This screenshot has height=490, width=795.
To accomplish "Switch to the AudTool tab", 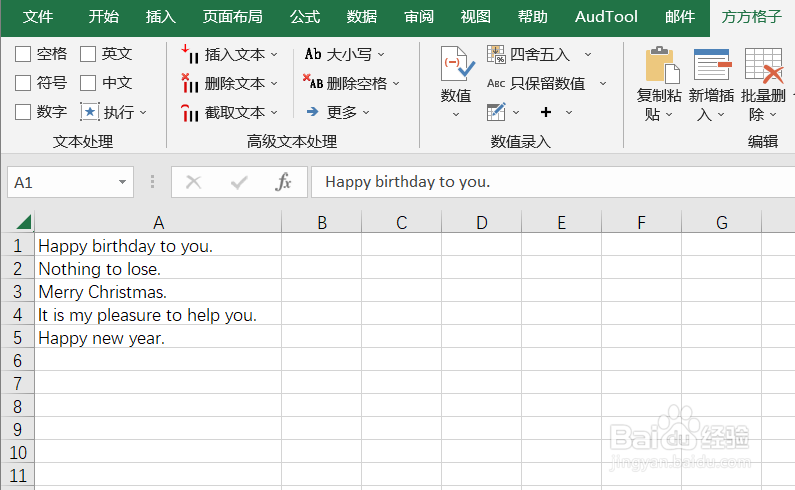I will (606, 17).
